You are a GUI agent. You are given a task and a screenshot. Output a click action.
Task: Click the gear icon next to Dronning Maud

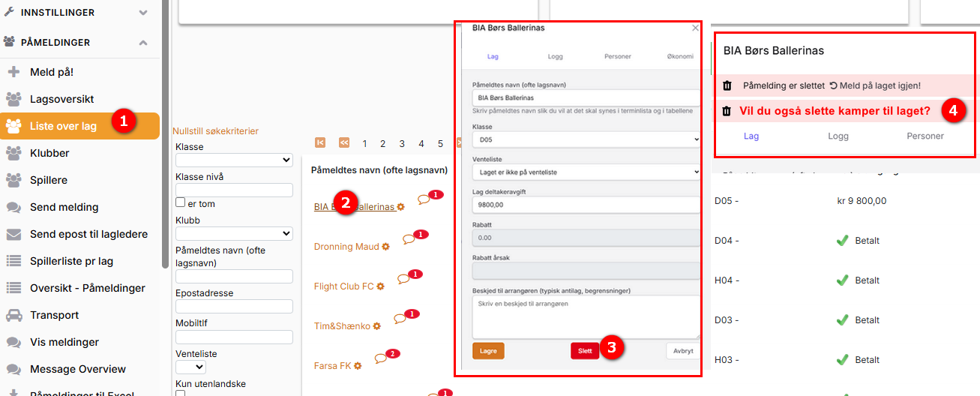coord(385,246)
